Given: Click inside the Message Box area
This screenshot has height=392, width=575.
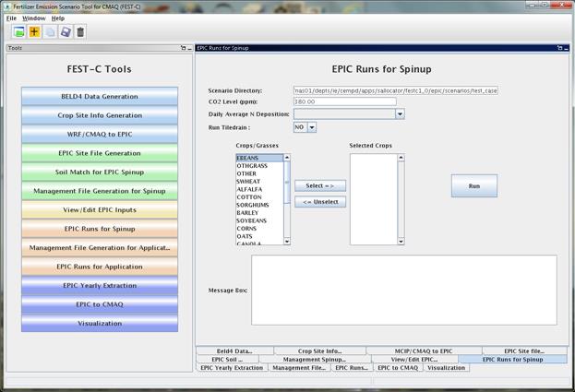Looking at the screenshot, I should pos(404,291).
